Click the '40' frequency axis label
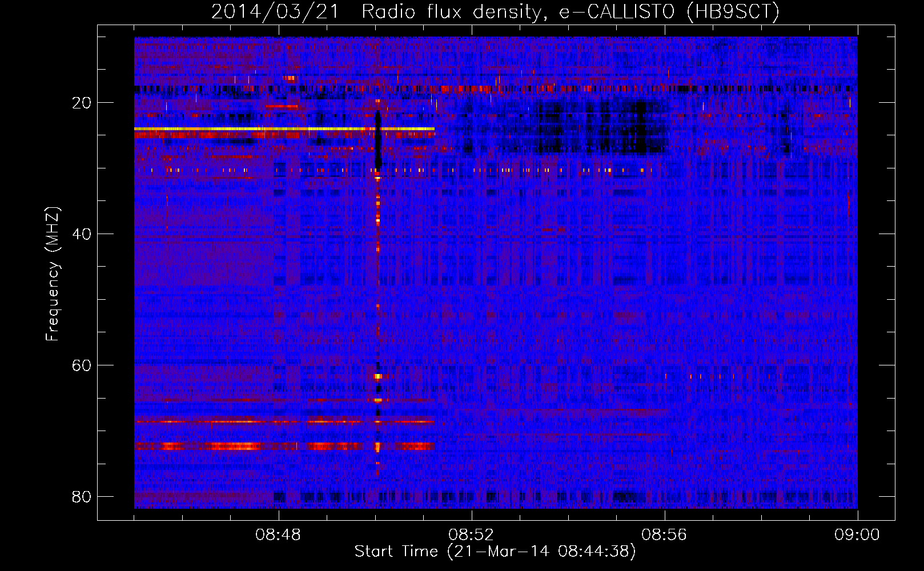 (x=82, y=234)
